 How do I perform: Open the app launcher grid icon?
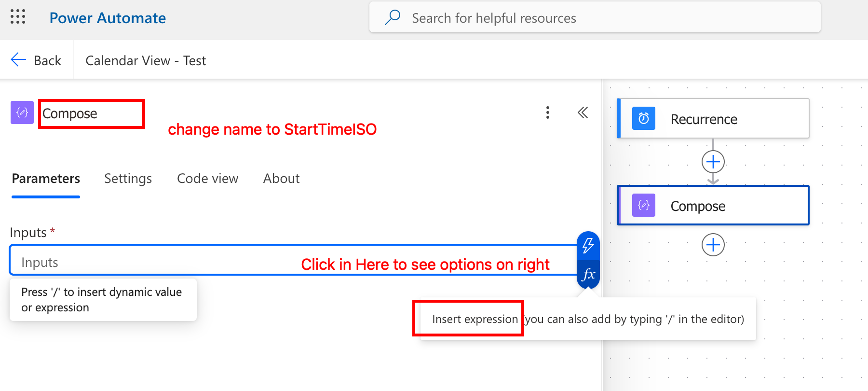click(18, 17)
